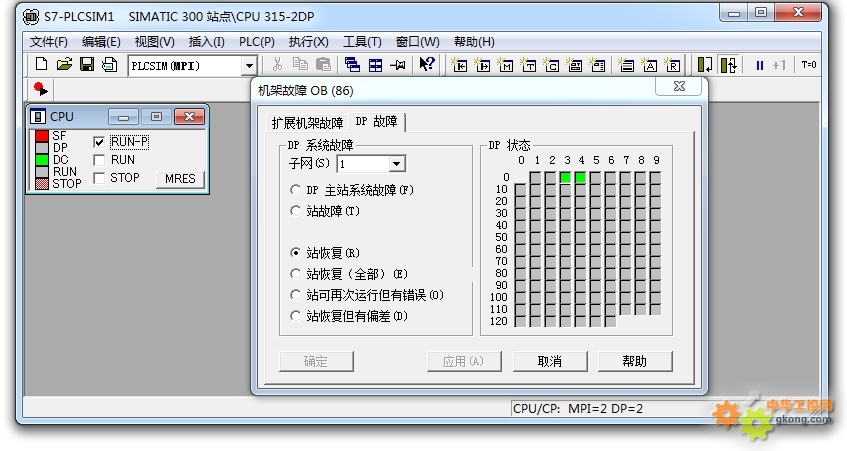The image size is (847, 451).
Task: Click the MRES memory reset button
Action: [180, 179]
